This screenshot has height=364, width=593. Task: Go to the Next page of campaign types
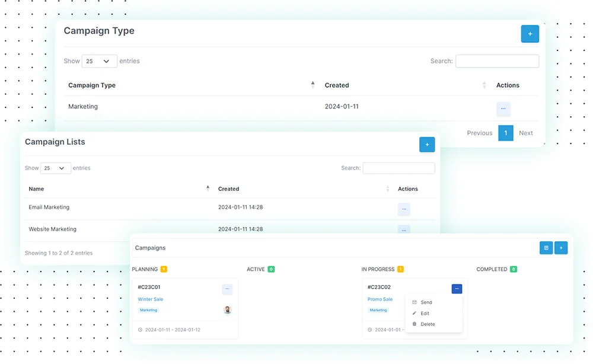click(x=525, y=133)
